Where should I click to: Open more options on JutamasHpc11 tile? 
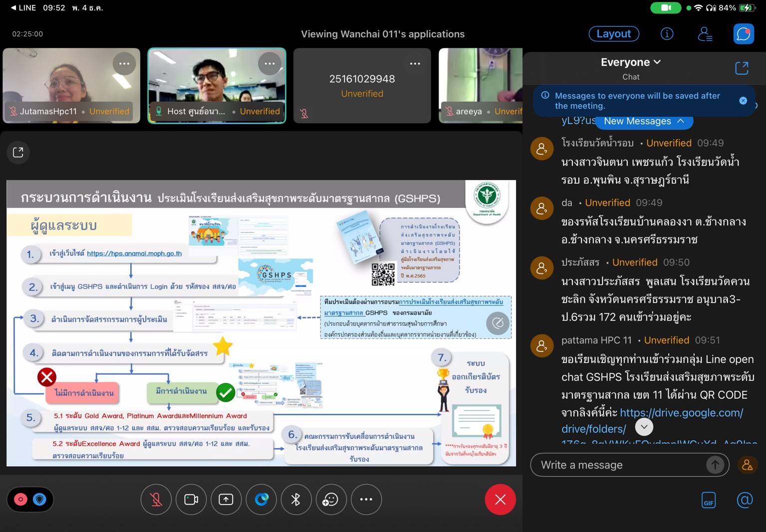124,64
